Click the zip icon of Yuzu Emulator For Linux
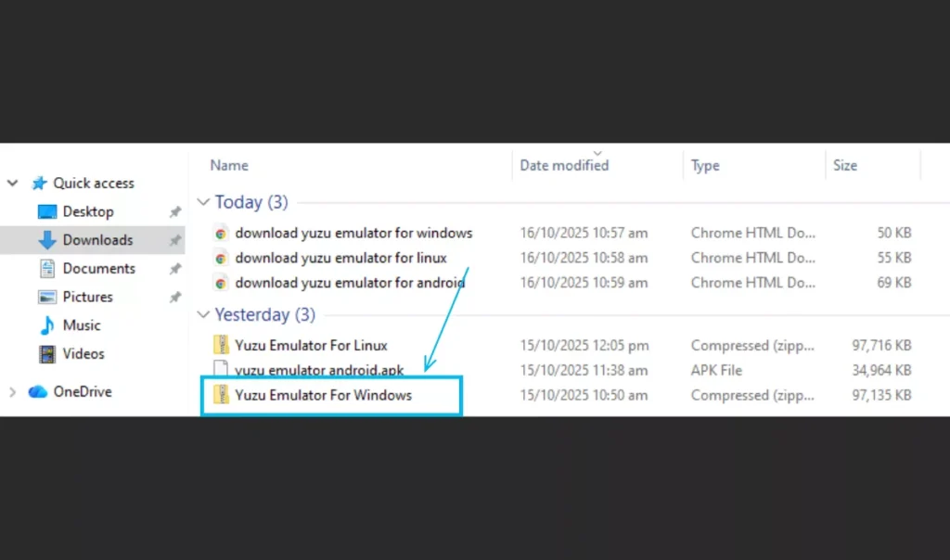 pyautogui.click(x=221, y=345)
